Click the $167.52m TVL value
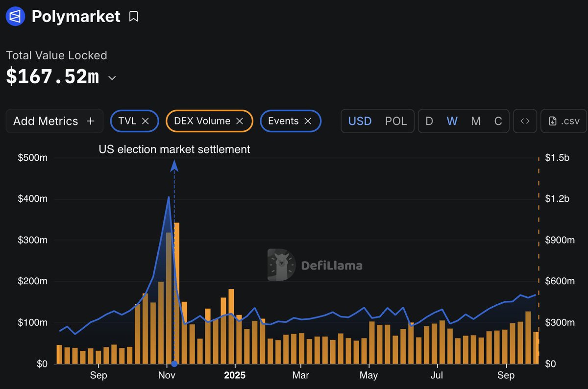This screenshot has width=588, height=389. tap(52, 77)
